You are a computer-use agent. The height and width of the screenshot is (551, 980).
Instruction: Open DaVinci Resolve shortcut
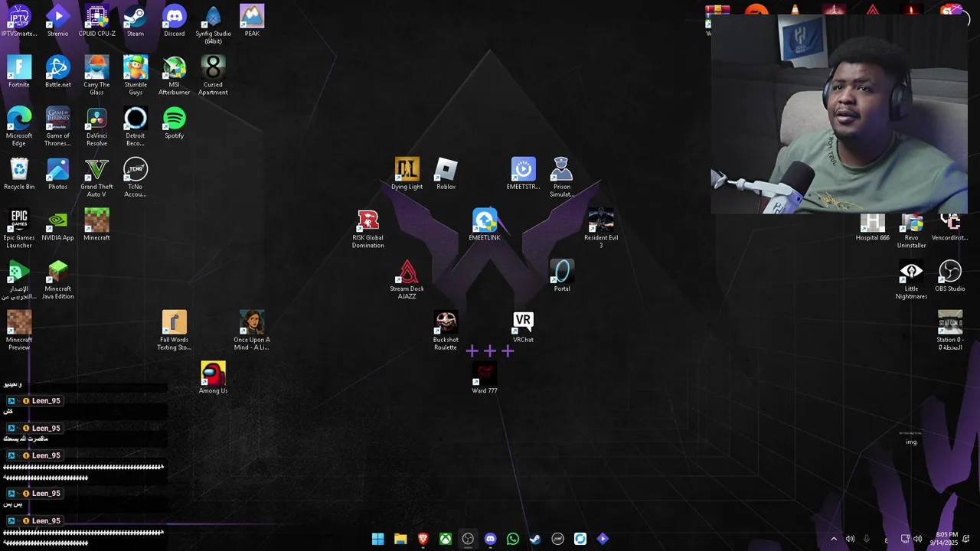click(96, 126)
